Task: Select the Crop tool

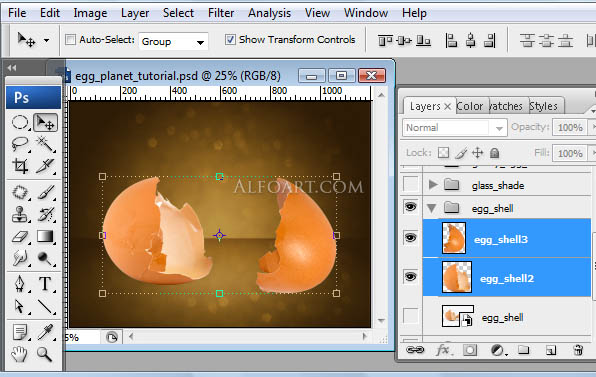Action: (x=20, y=166)
